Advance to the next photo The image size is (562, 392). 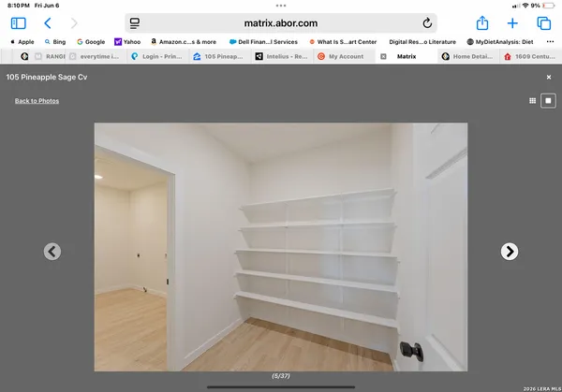pyautogui.click(x=509, y=251)
